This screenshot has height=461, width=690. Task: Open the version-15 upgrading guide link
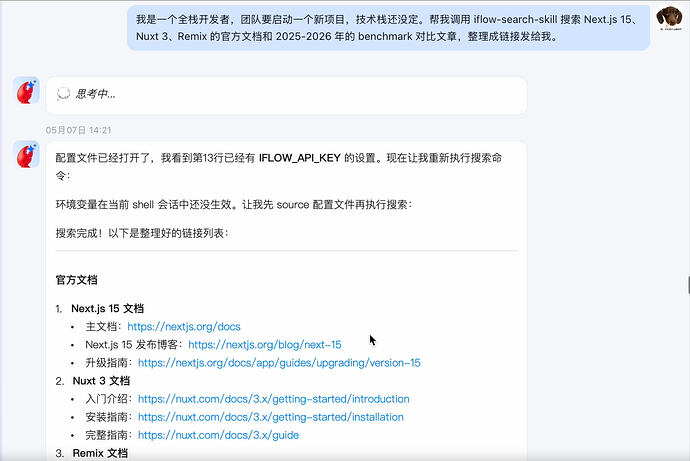tap(279, 362)
